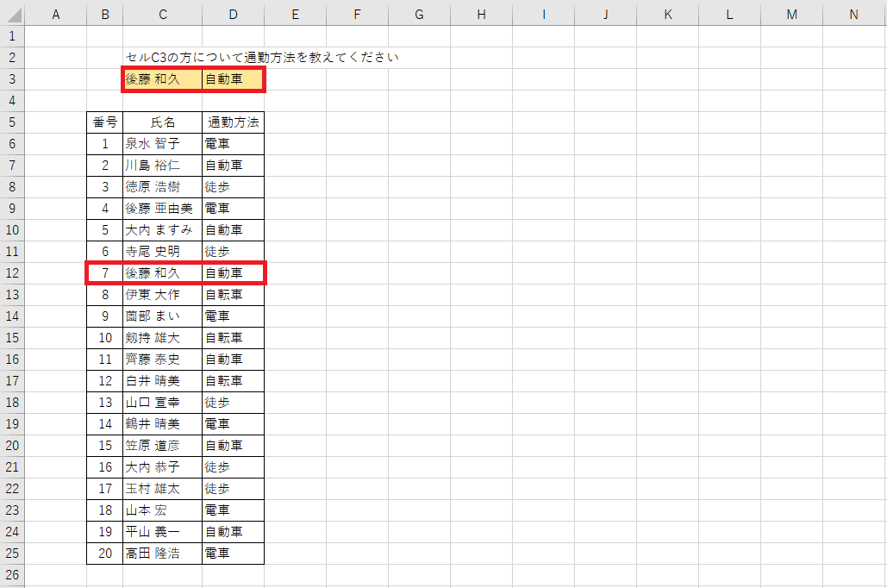
Task: Select 電車 commute cell for 泉水 智子
Action: click(x=233, y=144)
